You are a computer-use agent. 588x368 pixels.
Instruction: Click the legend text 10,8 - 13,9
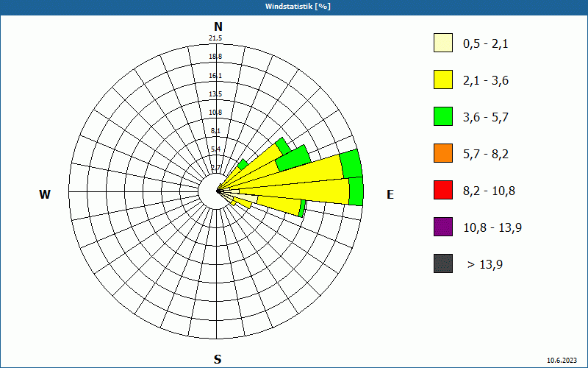tap(492, 228)
